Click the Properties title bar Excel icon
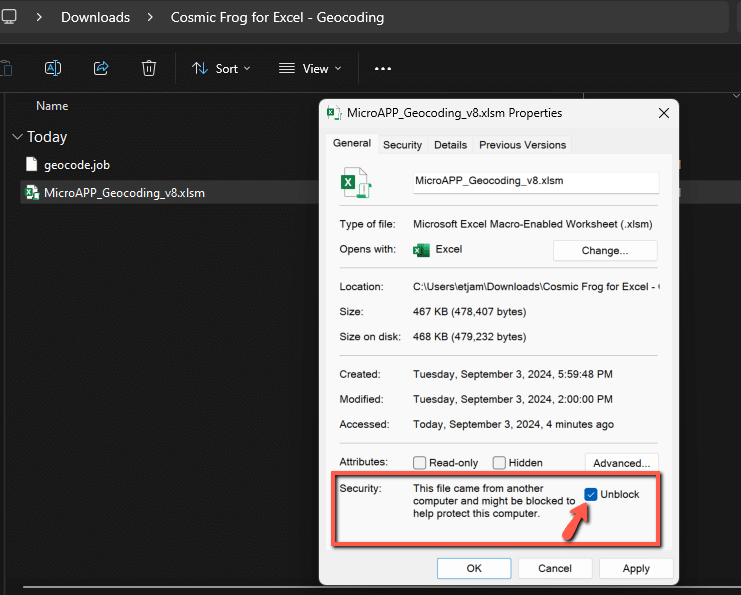The image size is (741, 595). (334, 113)
